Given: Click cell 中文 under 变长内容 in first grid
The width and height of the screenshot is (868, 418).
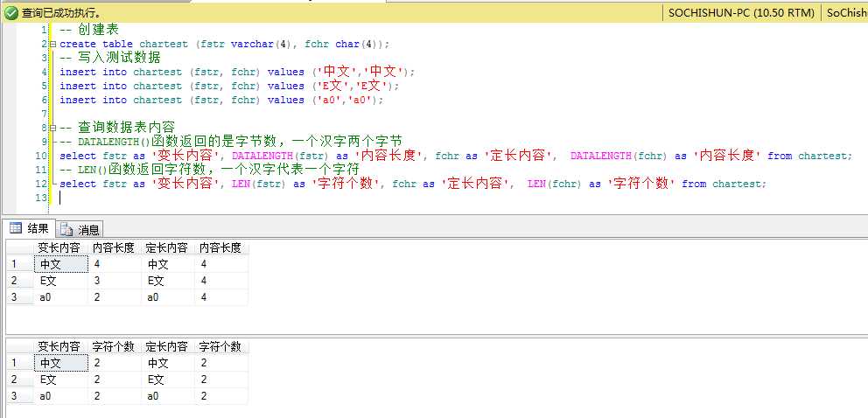Looking at the screenshot, I should (x=61, y=264).
